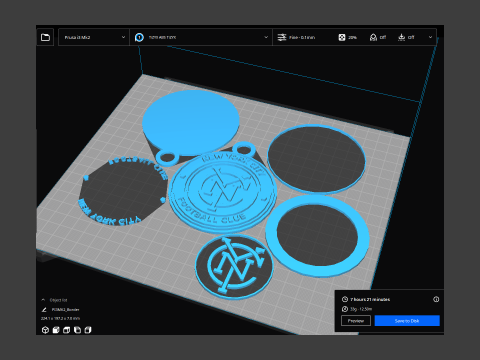Click the 20% infill value
This screenshot has width=480, height=360.
pos(352,38)
